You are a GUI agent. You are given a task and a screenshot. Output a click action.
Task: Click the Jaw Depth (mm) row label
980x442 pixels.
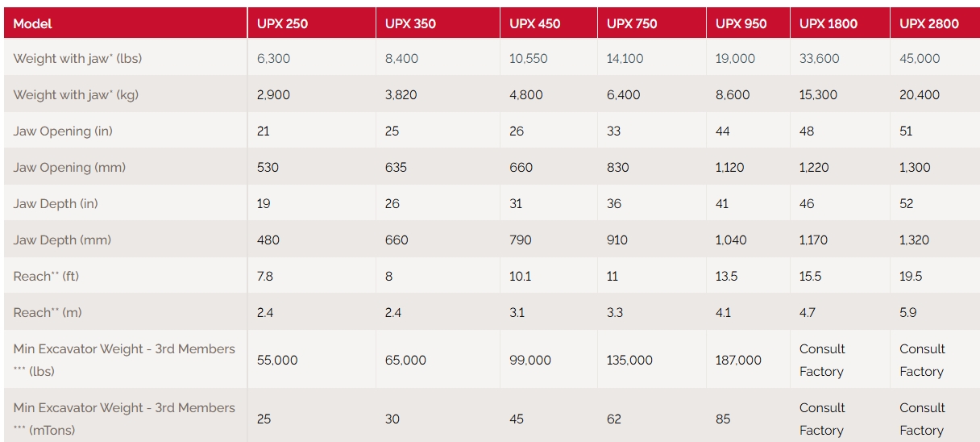62,240
